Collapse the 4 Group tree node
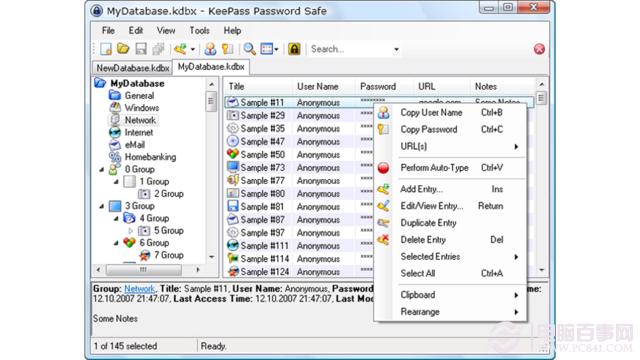This screenshot has width=640, height=360. click(116, 218)
